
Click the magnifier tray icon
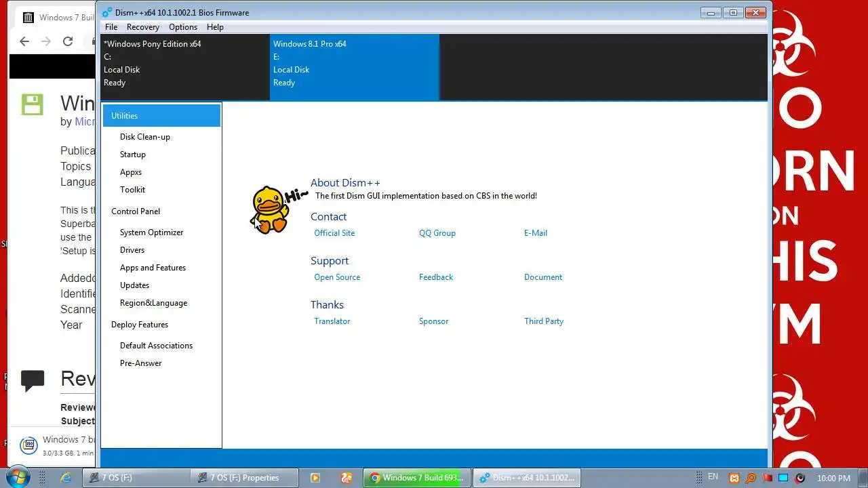[750, 479]
